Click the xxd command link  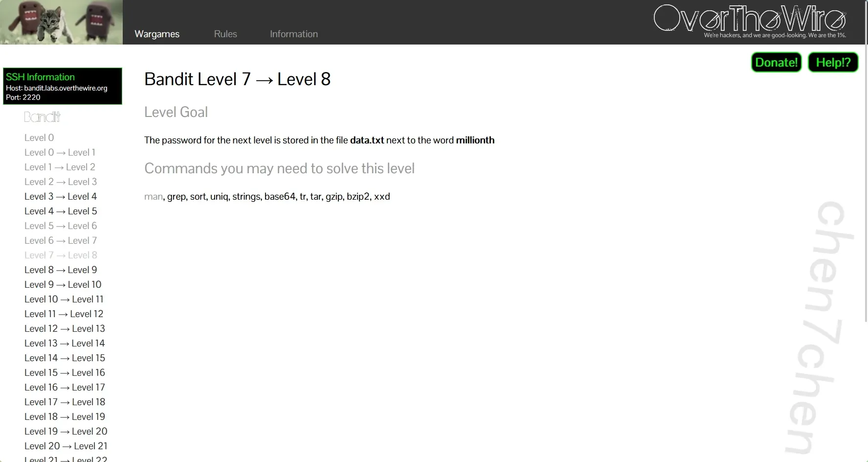(x=382, y=196)
